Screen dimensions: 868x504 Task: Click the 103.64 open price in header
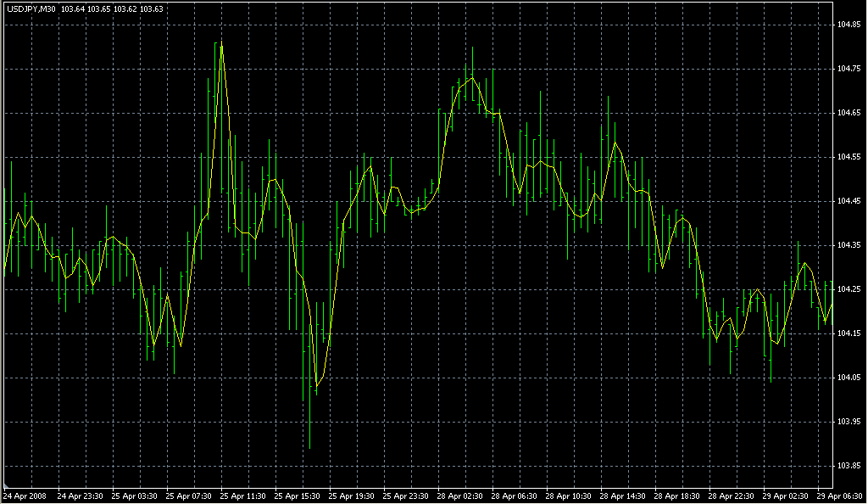click(73, 8)
